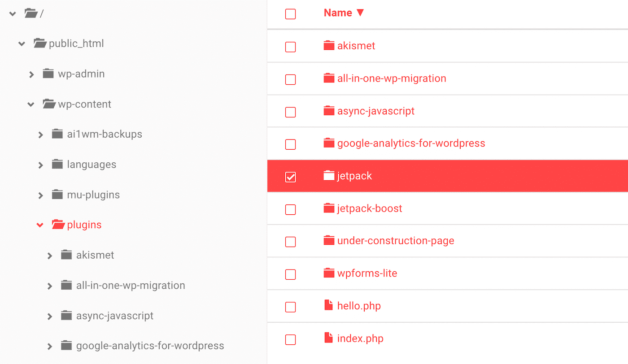The width and height of the screenshot is (628, 364).
Task: Click the hello.php file icon
Action: tap(328, 306)
